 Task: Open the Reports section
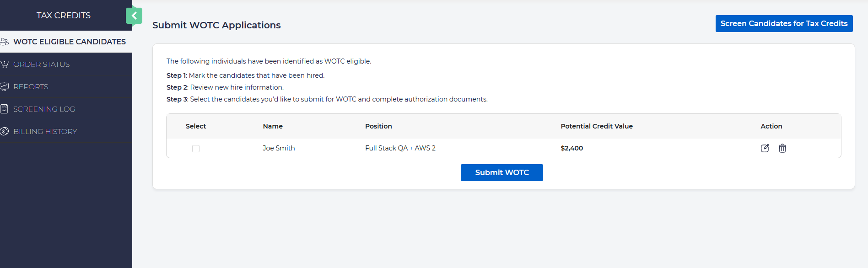(x=31, y=87)
